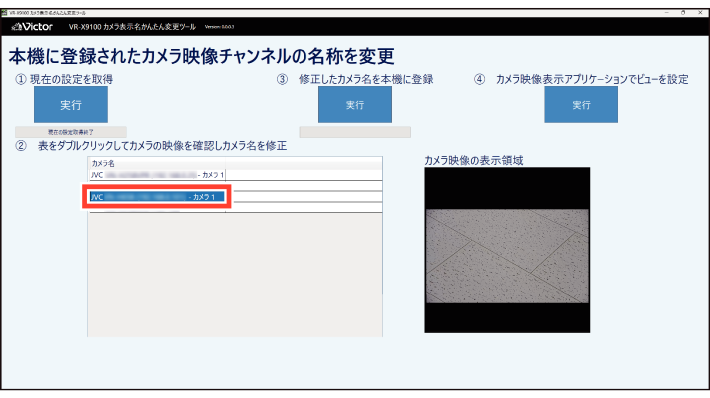Run step 3 to register camera names

coord(355,105)
